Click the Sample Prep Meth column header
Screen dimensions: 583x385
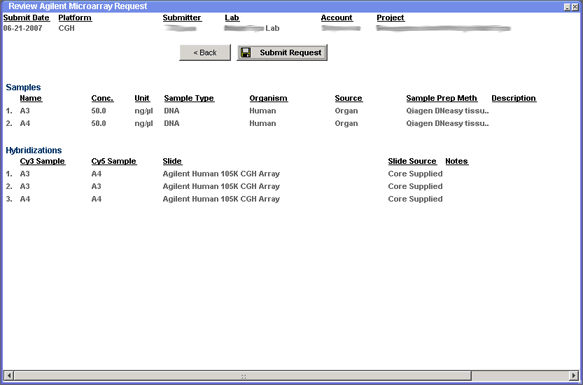441,98
